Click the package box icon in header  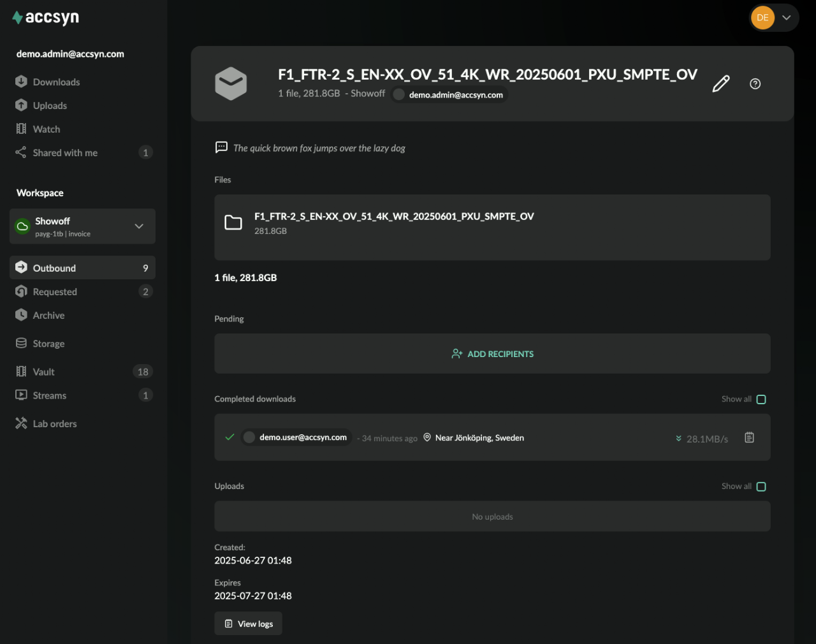[x=231, y=84]
